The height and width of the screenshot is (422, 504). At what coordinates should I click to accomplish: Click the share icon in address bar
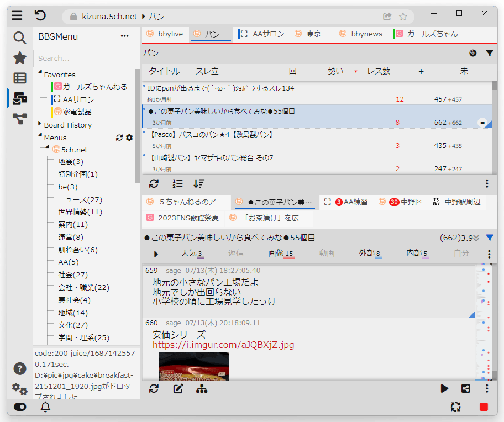point(387,17)
